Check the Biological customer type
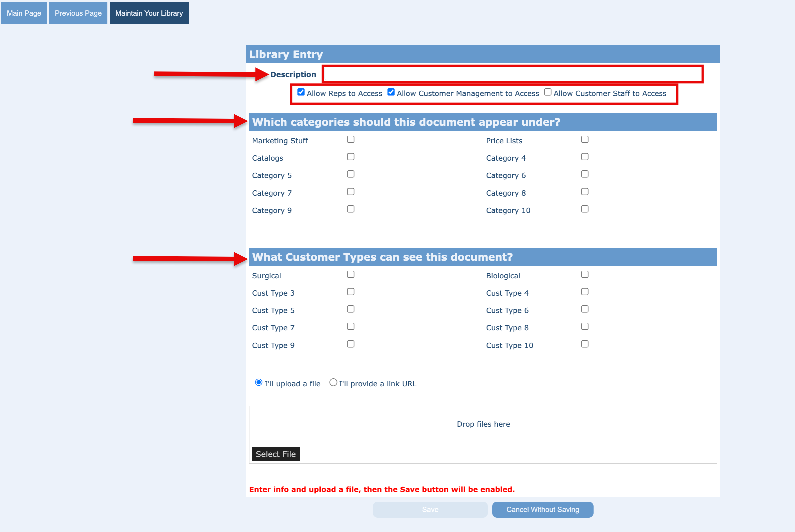The width and height of the screenshot is (795, 532). click(585, 274)
